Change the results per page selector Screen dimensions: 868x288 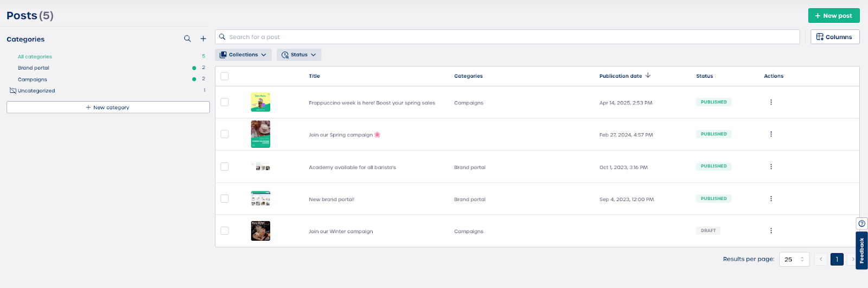[x=794, y=260]
